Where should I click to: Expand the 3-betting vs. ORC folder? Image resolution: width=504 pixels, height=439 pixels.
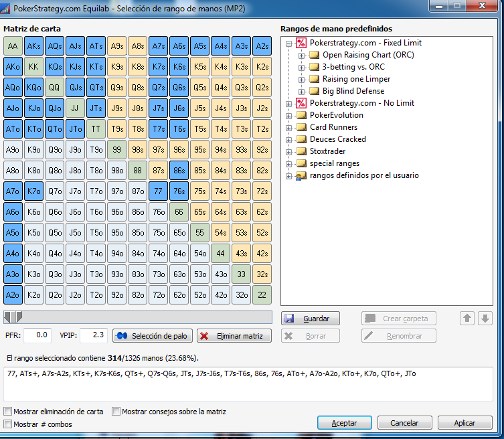coord(301,68)
